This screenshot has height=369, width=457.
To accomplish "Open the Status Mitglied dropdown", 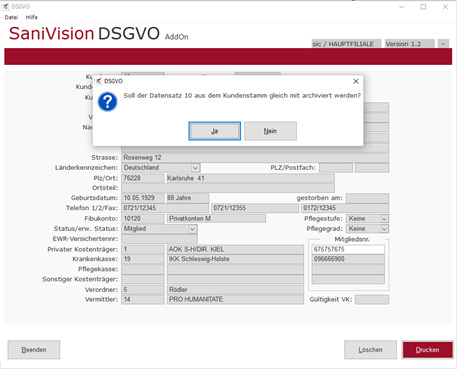I will click(192, 229).
